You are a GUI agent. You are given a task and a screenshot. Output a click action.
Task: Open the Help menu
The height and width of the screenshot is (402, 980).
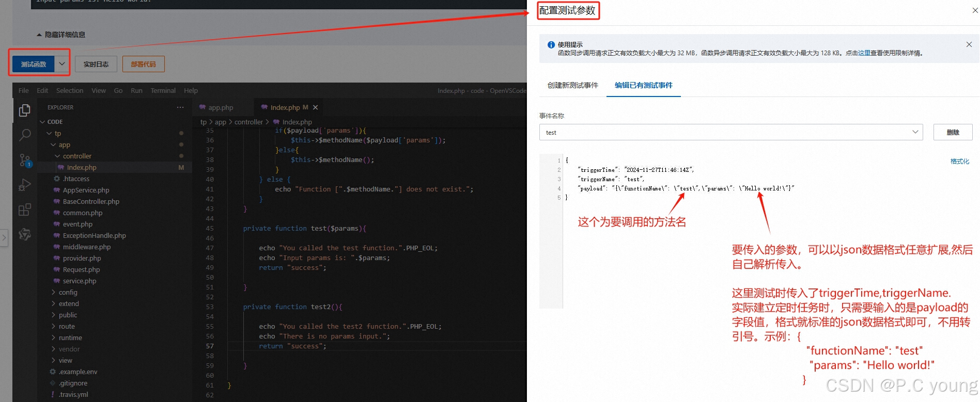[191, 90]
